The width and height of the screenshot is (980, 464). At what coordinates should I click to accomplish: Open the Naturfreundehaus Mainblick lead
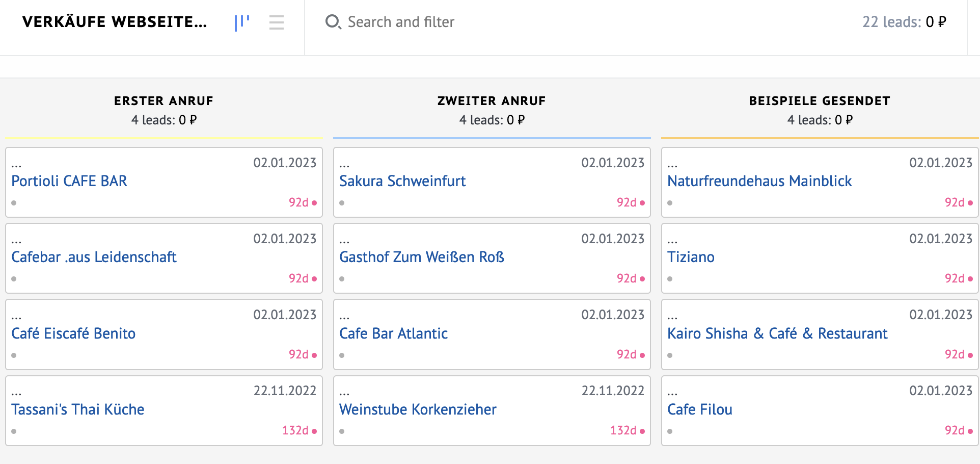tap(759, 181)
